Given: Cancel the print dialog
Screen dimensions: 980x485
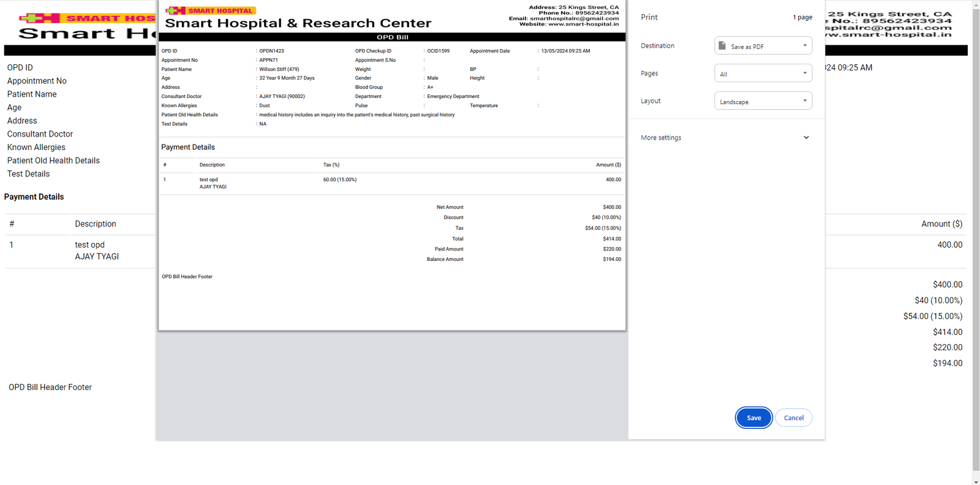Looking at the screenshot, I should click(x=793, y=418).
